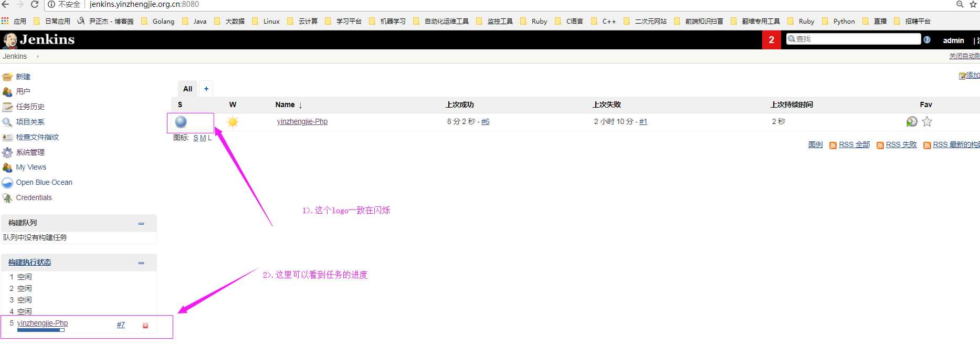The width and height of the screenshot is (980, 355).
Task: Click the sunny weather icon of yinzhengjie-Php
Action: 233,122
